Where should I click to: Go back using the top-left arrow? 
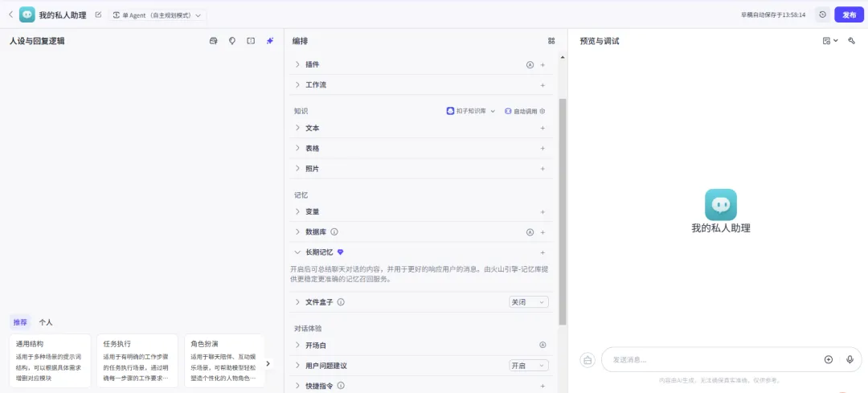[x=10, y=15]
